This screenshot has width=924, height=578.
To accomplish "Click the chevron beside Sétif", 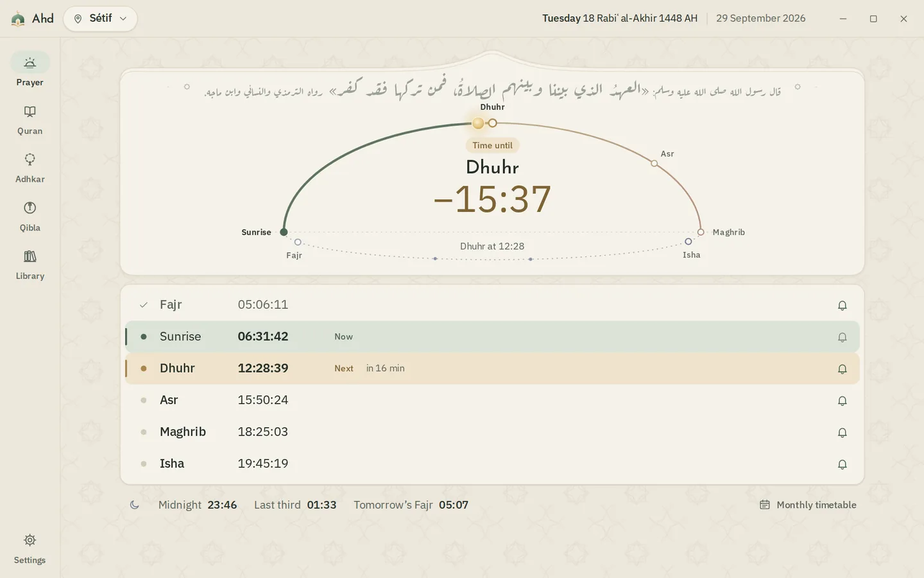I will [x=123, y=19].
